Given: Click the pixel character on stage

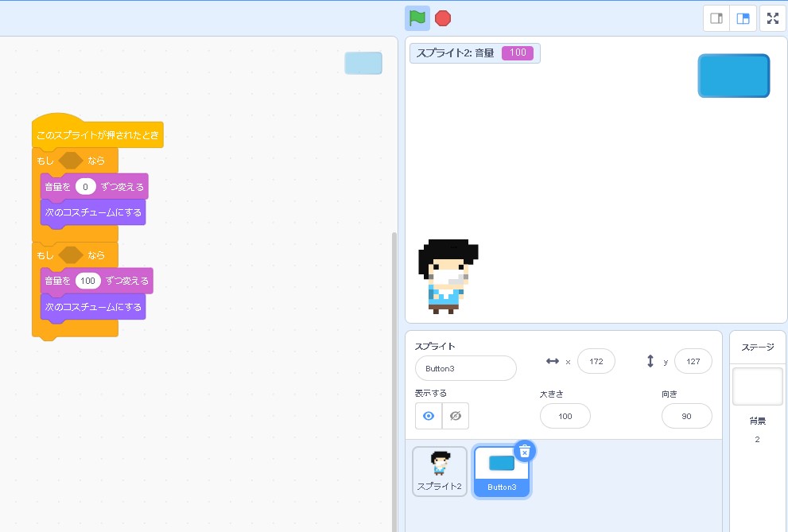Looking at the screenshot, I should click(x=448, y=276).
